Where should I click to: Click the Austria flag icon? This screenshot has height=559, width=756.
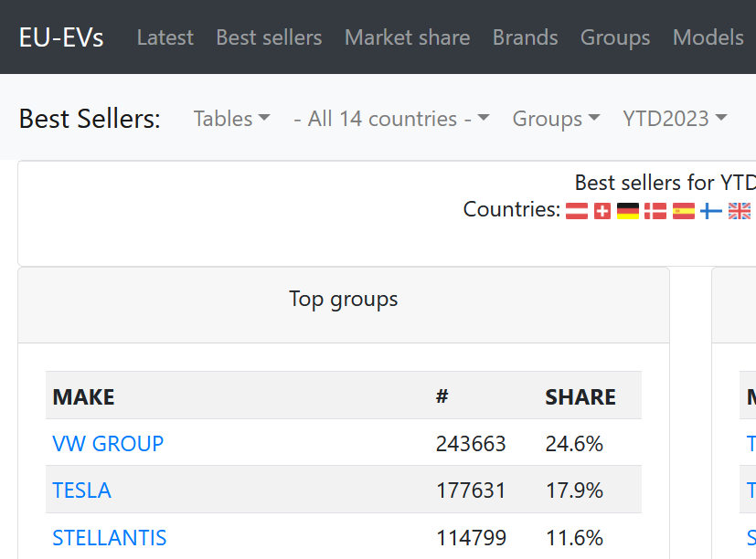tap(577, 211)
